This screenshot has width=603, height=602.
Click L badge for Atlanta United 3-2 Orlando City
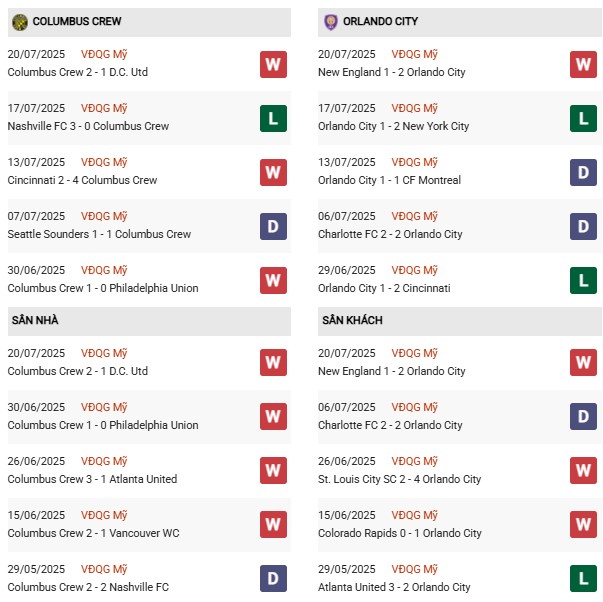click(x=584, y=578)
